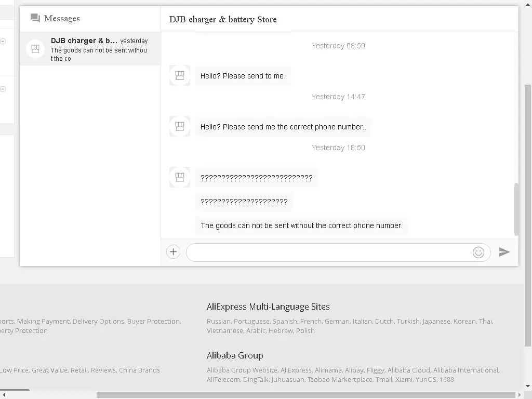Click store avatar beside 'correct phone number..' message
The width and height of the screenshot is (532, 399).
click(x=180, y=126)
